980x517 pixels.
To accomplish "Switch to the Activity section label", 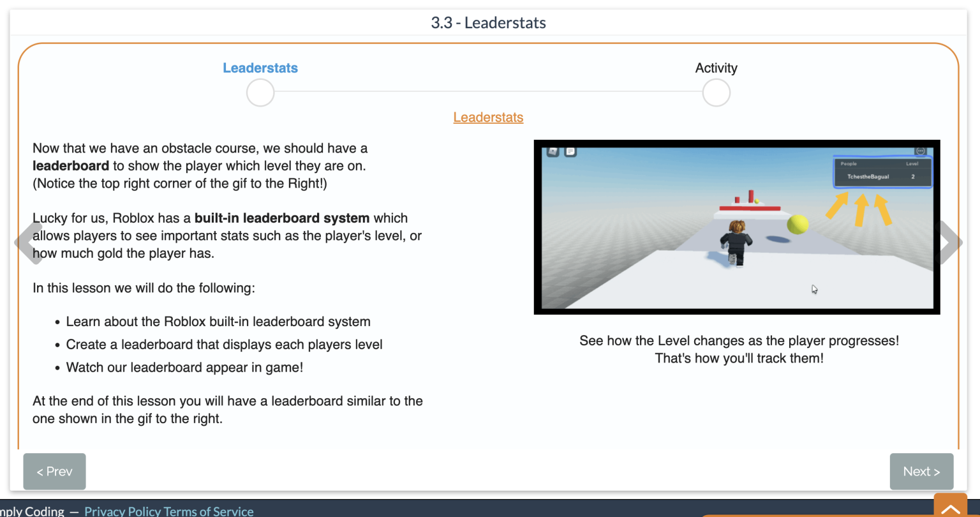I will pyautogui.click(x=716, y=68).
